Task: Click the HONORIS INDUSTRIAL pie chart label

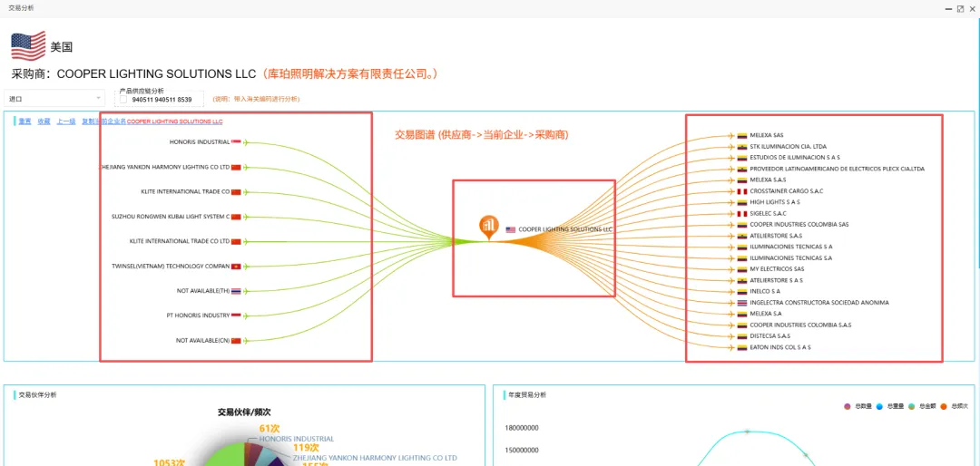Action: click(296, 439)
